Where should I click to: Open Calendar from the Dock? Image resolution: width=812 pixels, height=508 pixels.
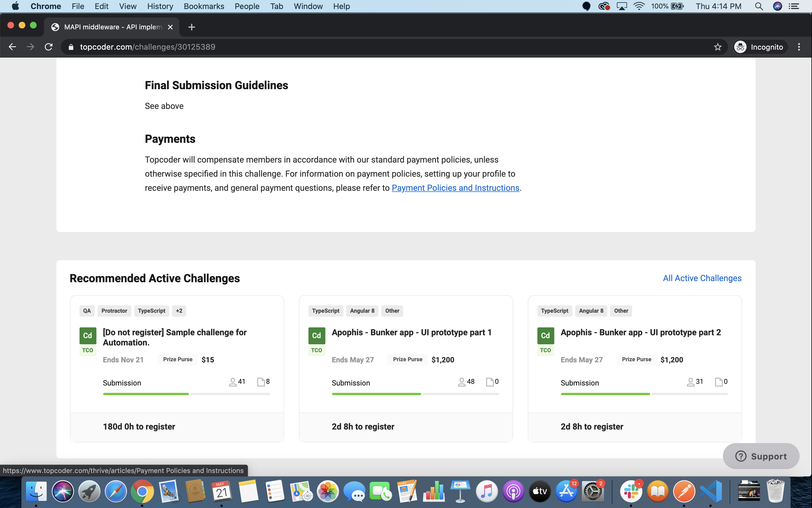tap(221, 492)
